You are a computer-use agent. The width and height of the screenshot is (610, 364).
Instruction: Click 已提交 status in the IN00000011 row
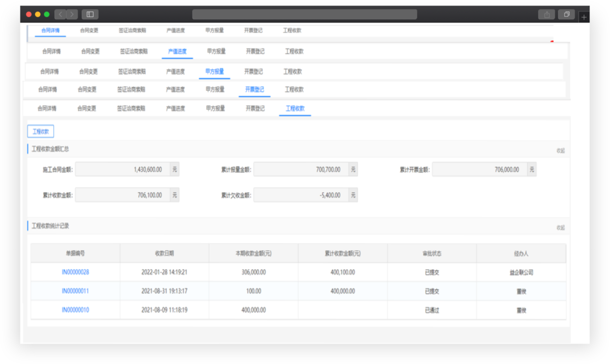(x=432, y=291)
